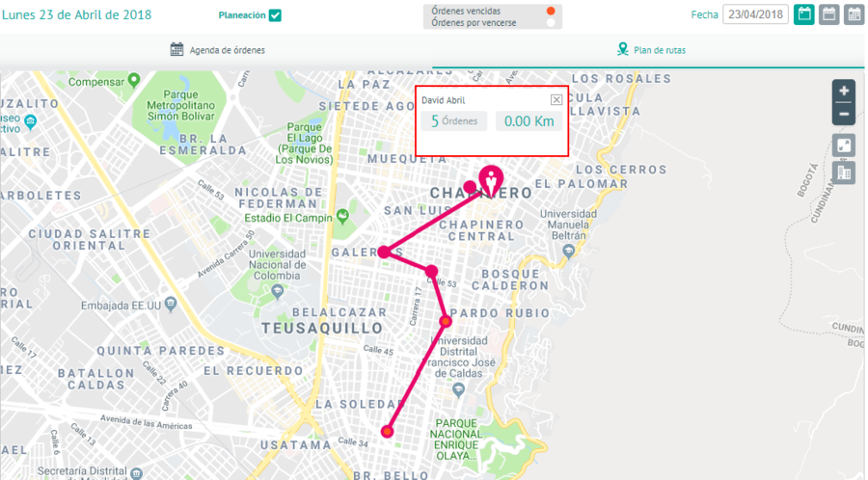
Task: Zoom in the map with plus
Action: click(844, 91)
